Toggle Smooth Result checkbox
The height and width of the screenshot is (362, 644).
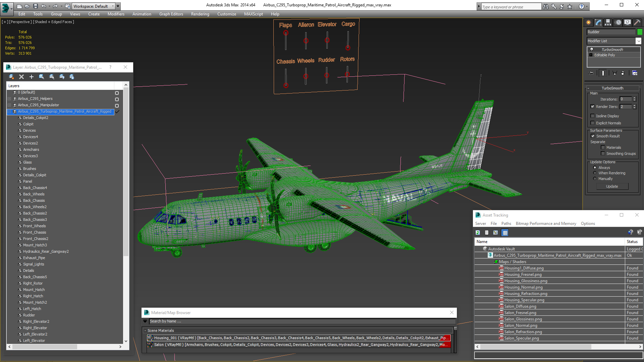point(593,136)
